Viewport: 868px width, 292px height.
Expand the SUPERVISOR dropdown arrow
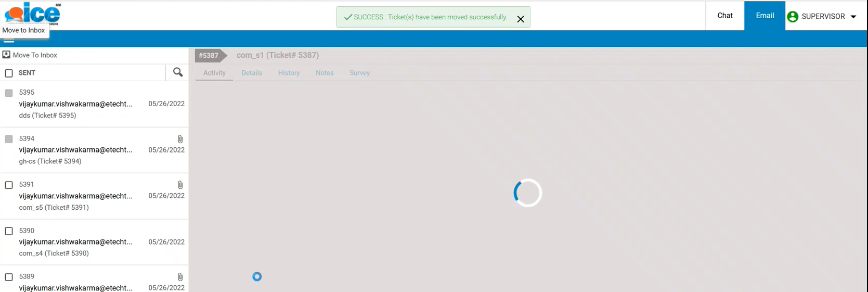853,17
